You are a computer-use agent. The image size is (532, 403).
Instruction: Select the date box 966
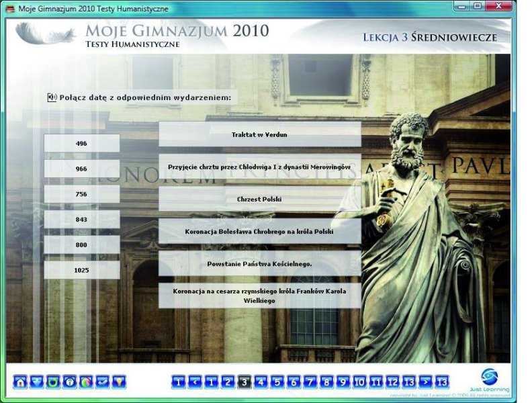coord(82,169)
